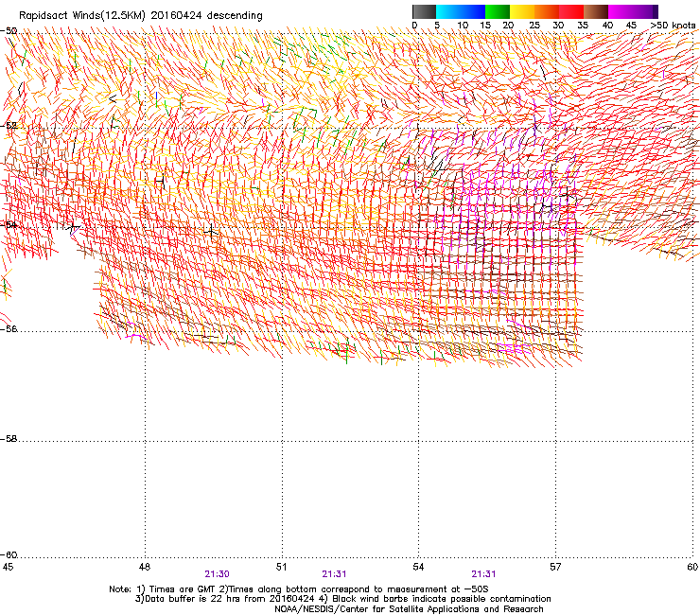This screenshot has height=615, width=700.
Task: Click the '20' label under the color scale
Action: 508,26
